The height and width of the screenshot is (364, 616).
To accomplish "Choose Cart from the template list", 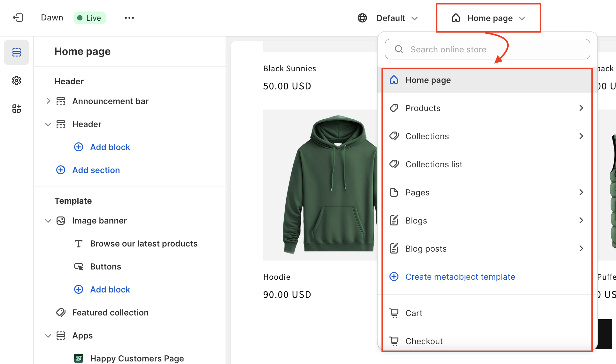I will click(414, 313).
